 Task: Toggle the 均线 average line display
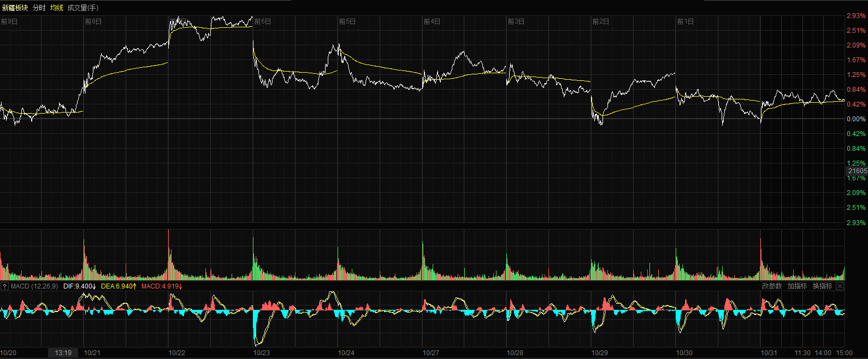pyautogui.click(x=57, y=8)
